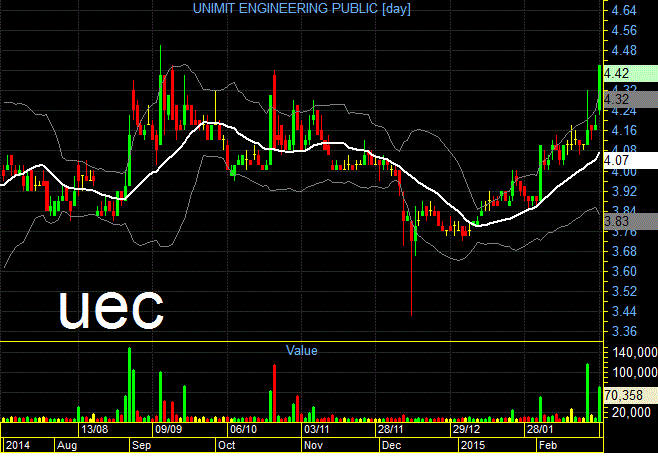Viewport: 658px width, 460px height.
Task: Click the Oct month label
Action: pos(227,445)
